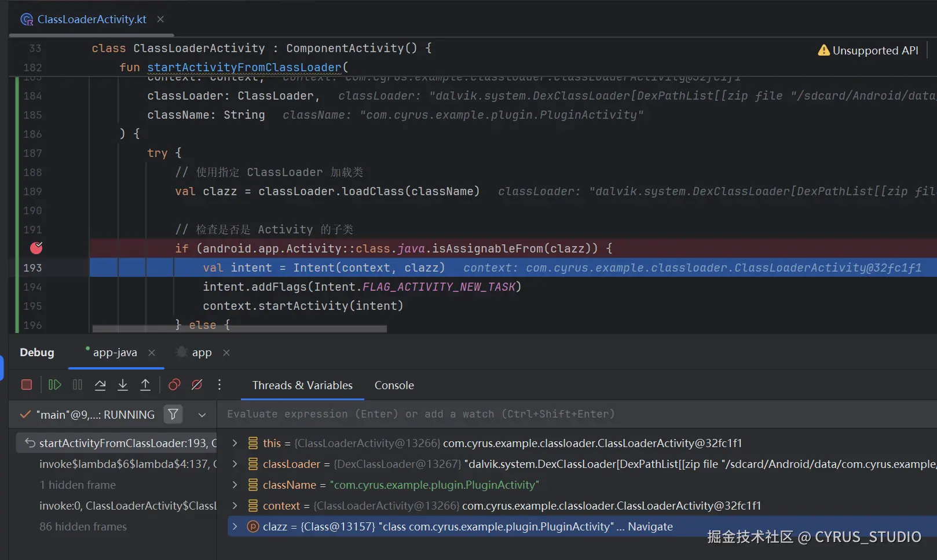
Task: Close the app-java debug tab
Action: [152, 353]
